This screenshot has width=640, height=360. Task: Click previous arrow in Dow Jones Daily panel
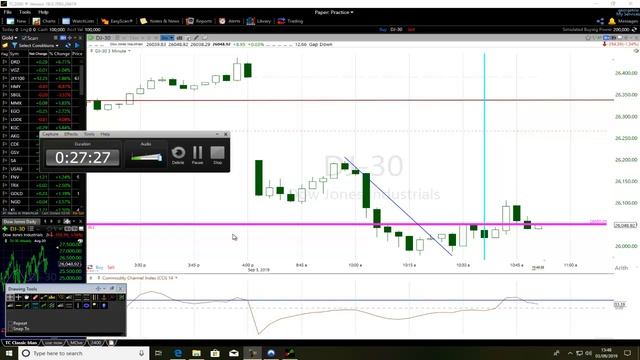[x=45, y=222]
